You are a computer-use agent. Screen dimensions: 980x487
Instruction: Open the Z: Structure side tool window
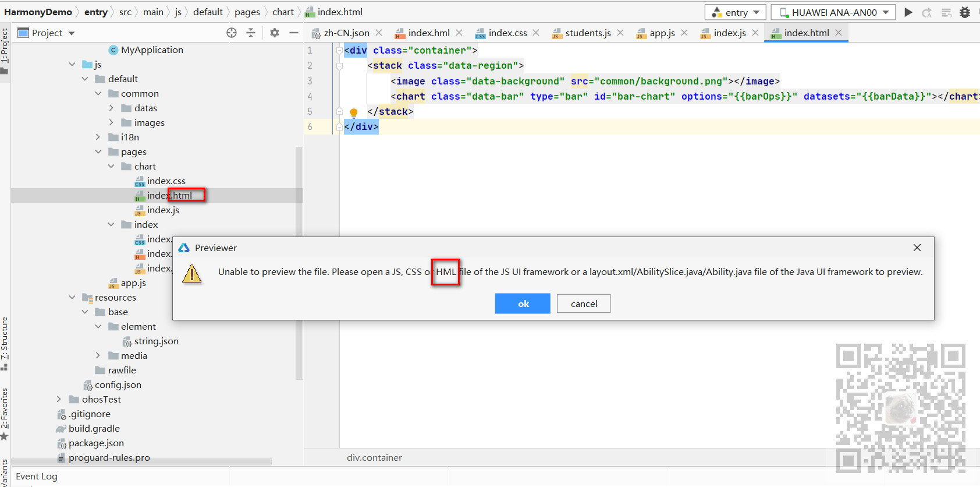tap(5, 344)
